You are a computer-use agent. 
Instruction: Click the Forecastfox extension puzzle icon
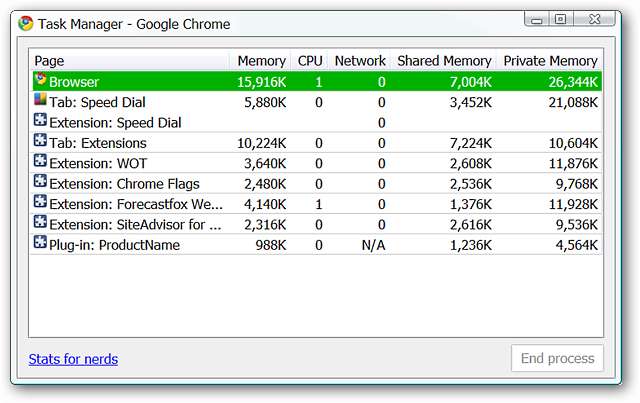(x=40, y=202)
